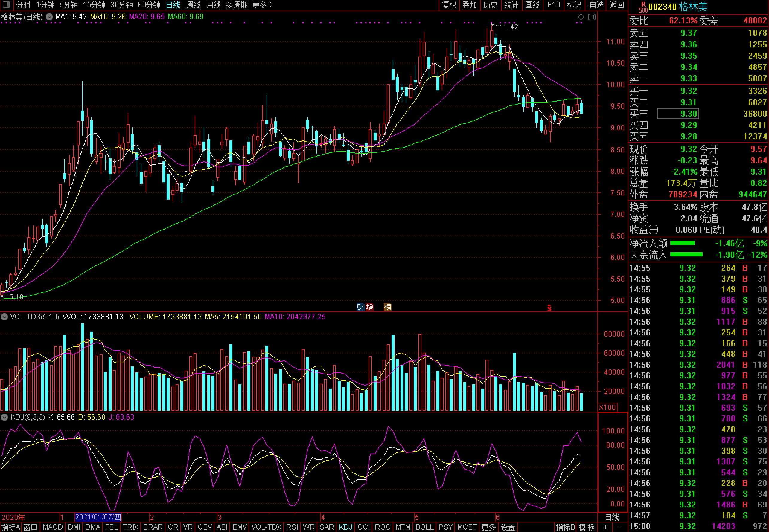Viewport: 769px width, 532px height.
Task: Expand the KDJ indicator dropdown arrow
Action: point(5,417)
